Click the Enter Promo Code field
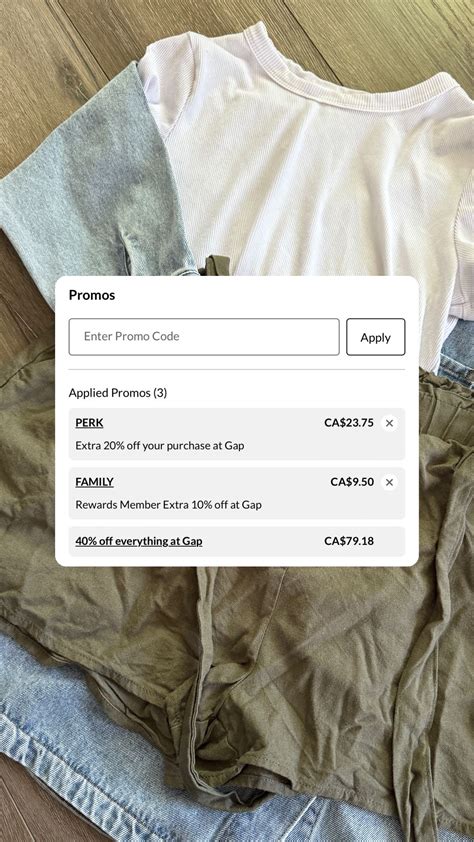Viewport: 474px width, 842px height. [x=204, y=337]
